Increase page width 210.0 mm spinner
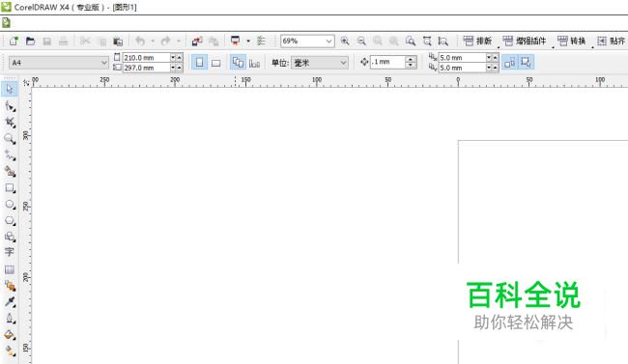This screenshot has width=628, height=364. [179, 58]
